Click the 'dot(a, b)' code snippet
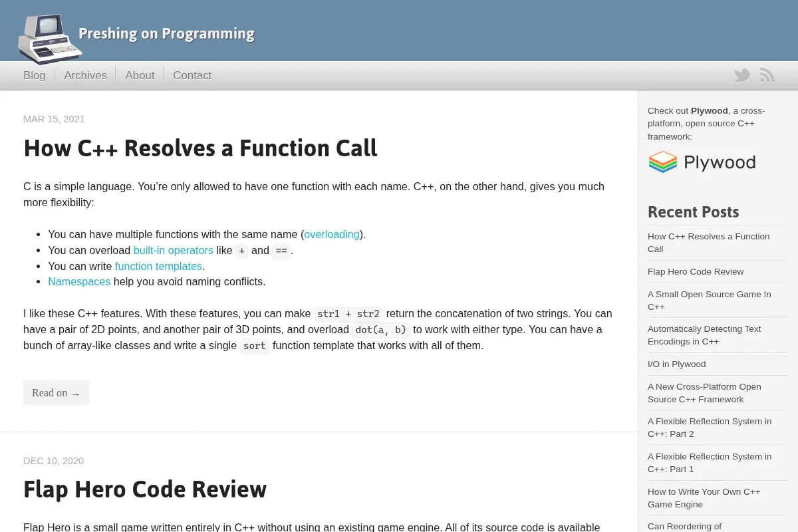 (x=381, y=330)
